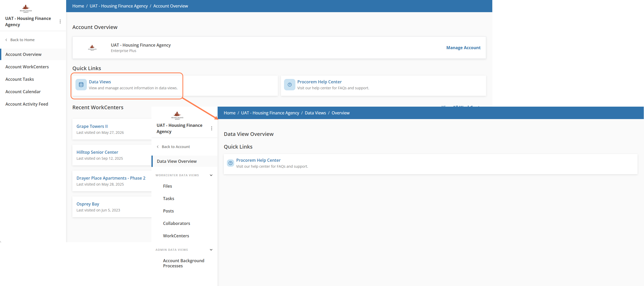Click 'Last visited on Sep 12, 2025' text
Viewport: 644px width, 286px height.
coord(99,158)
